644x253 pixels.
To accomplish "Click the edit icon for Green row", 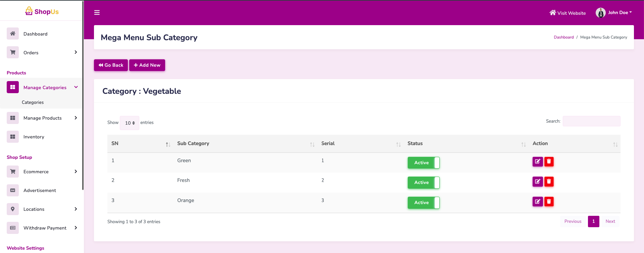I will [537, 162].
